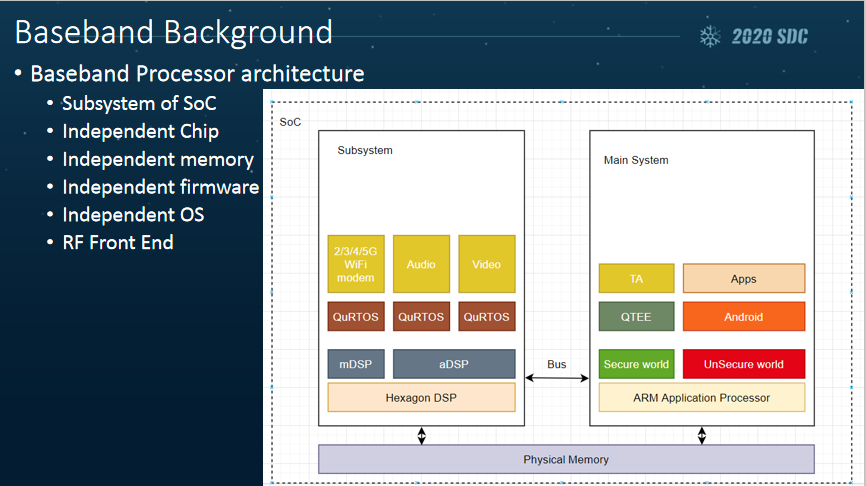The image size is (866, 486).
Task: Click the orange Android block
Action: click(x=743, y=317)
